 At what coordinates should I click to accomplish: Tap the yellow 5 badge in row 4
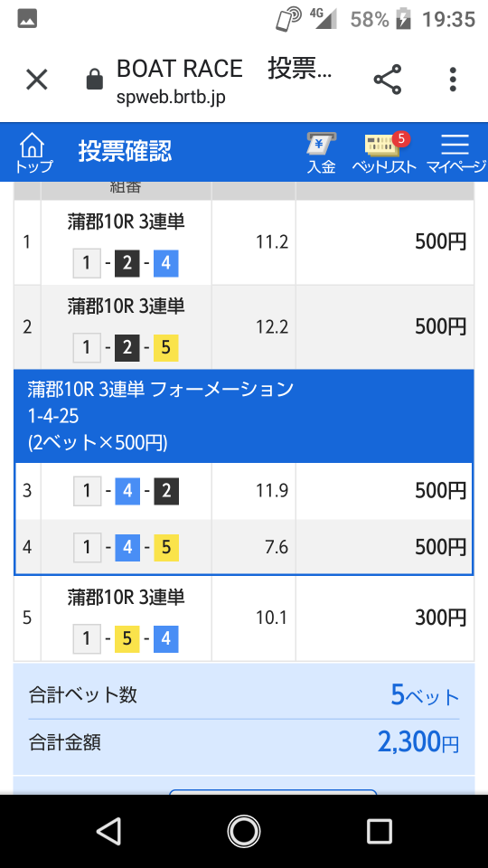(x=166, y=548)
